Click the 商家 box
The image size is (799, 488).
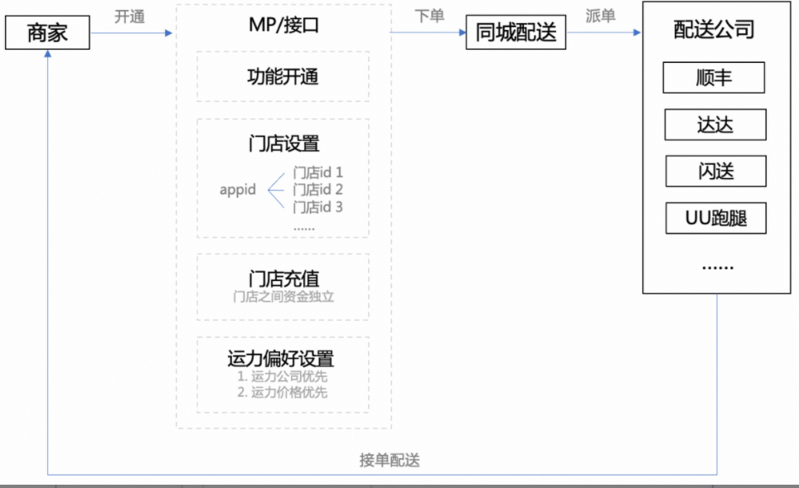click(47, 36)
